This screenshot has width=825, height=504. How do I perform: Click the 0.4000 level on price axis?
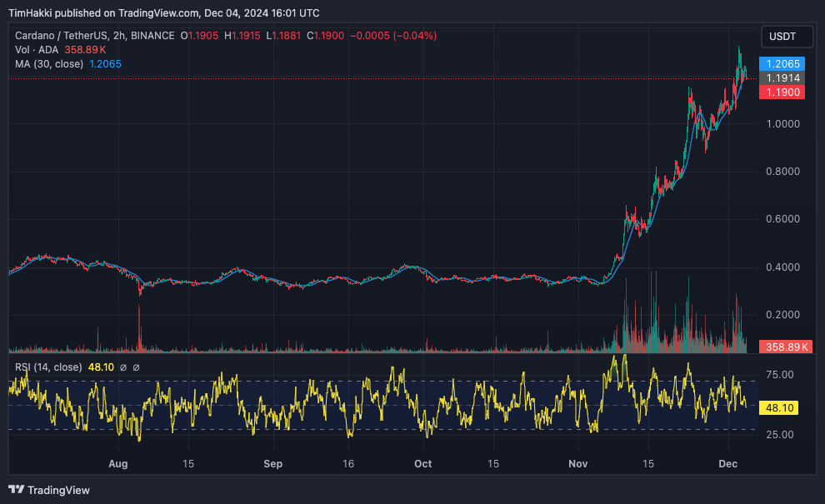point(782,267)
